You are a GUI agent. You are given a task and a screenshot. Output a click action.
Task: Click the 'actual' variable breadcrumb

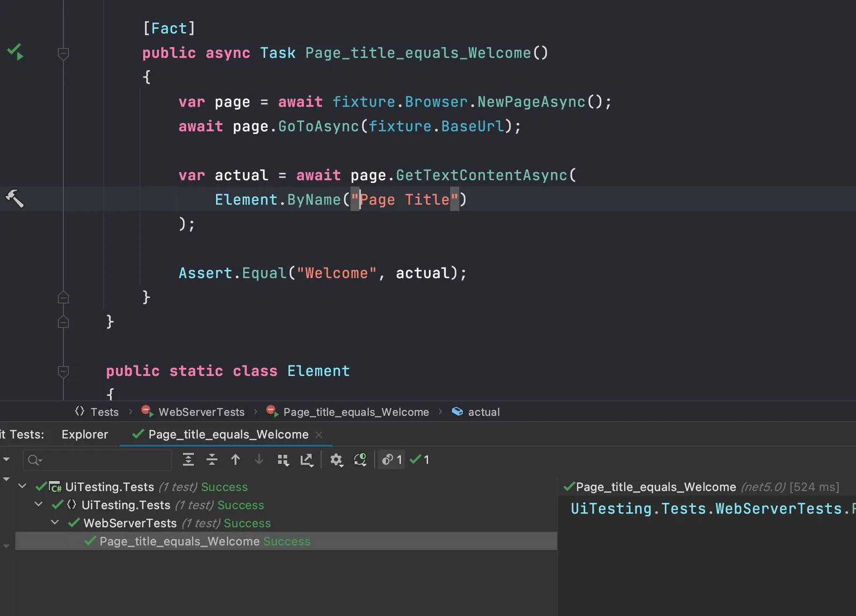476,412
